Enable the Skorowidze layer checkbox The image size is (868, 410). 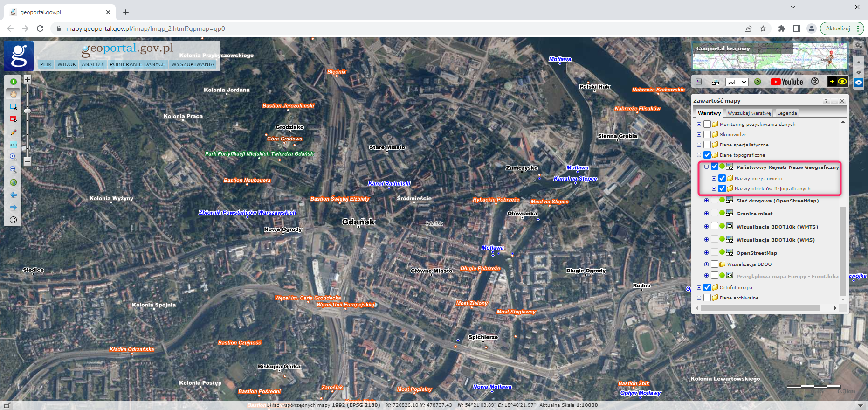pos(707,134)
